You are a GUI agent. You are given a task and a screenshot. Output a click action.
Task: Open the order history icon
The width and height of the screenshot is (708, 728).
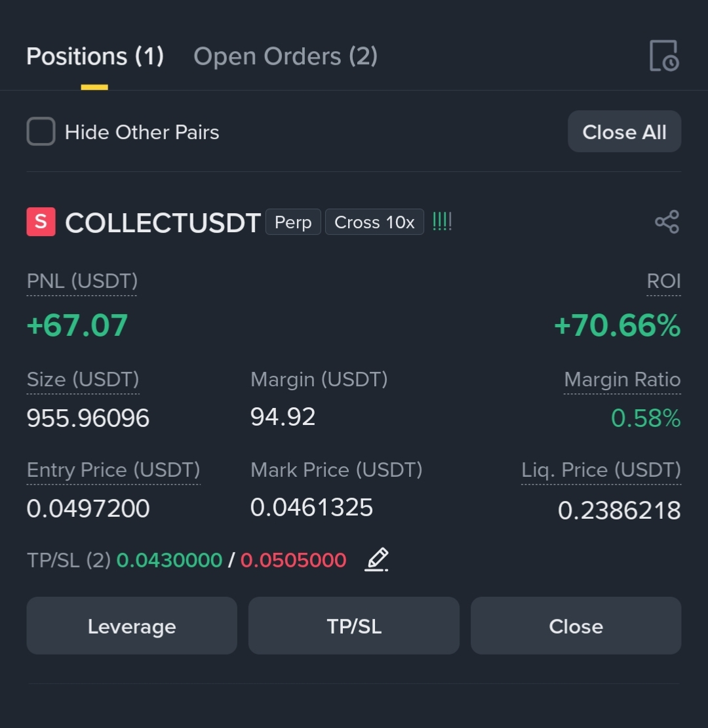[x=664, y=56]
